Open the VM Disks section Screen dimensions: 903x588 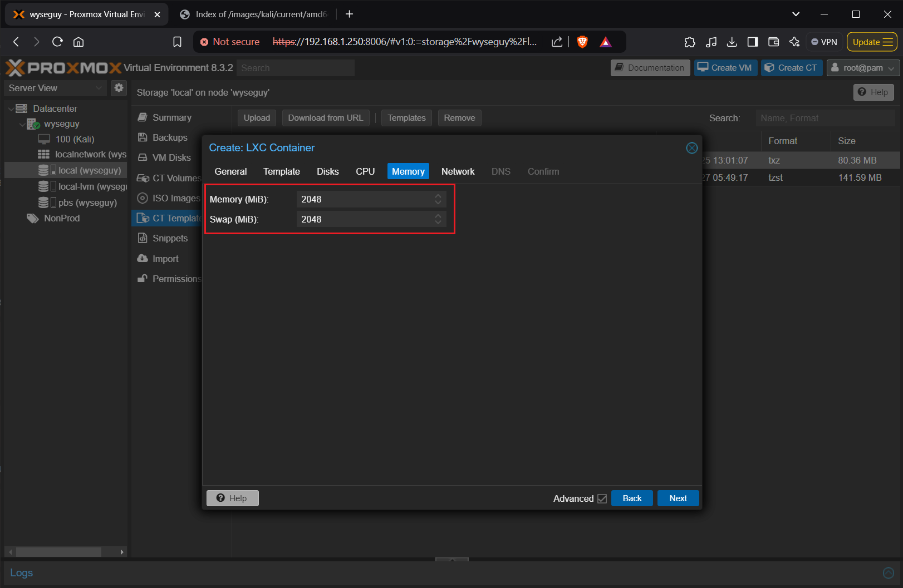(x=171, y=157)
